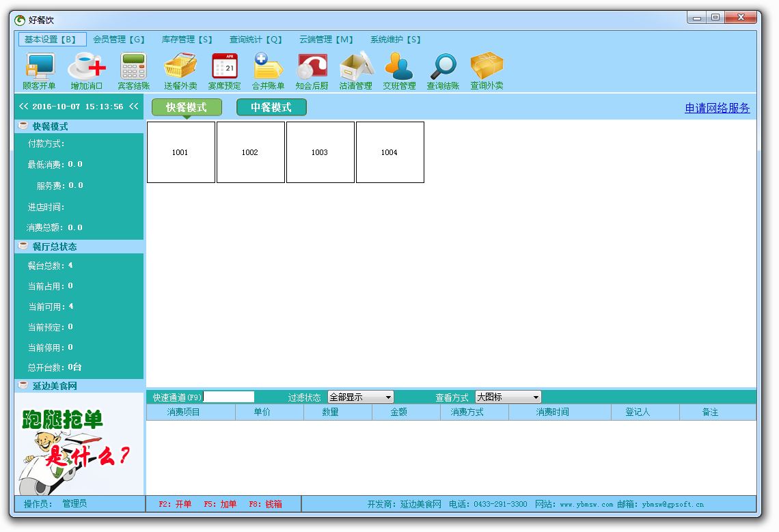Viewport: 779px width, 532px height.
Task: Click the 申请网络服务 link
Action: click(x=717, y=108)
